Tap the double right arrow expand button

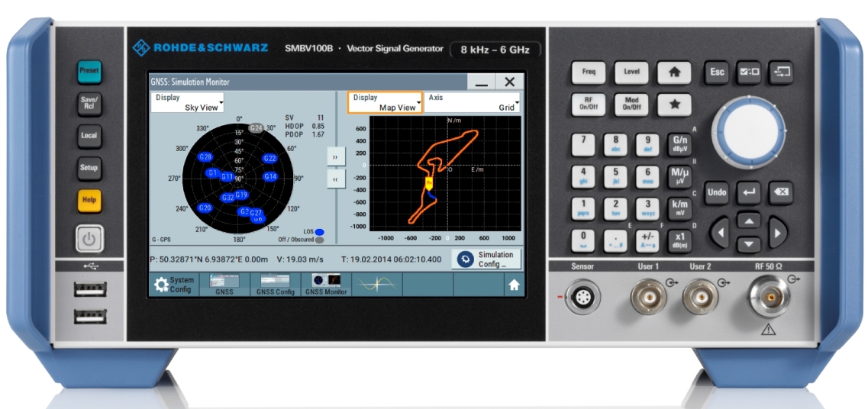[x=336, y=156]
